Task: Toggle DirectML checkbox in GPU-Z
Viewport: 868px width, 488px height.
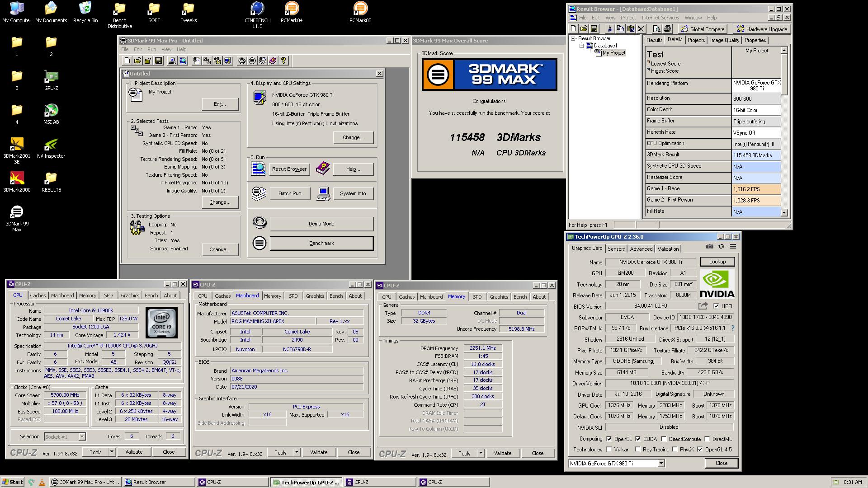Action: click(707, 439)
